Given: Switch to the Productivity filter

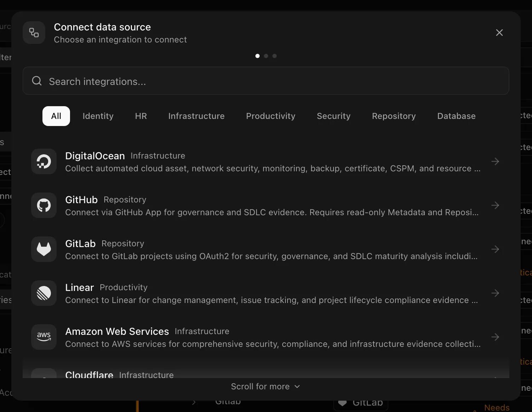Looking at the screenshot, I should [271, 116].
